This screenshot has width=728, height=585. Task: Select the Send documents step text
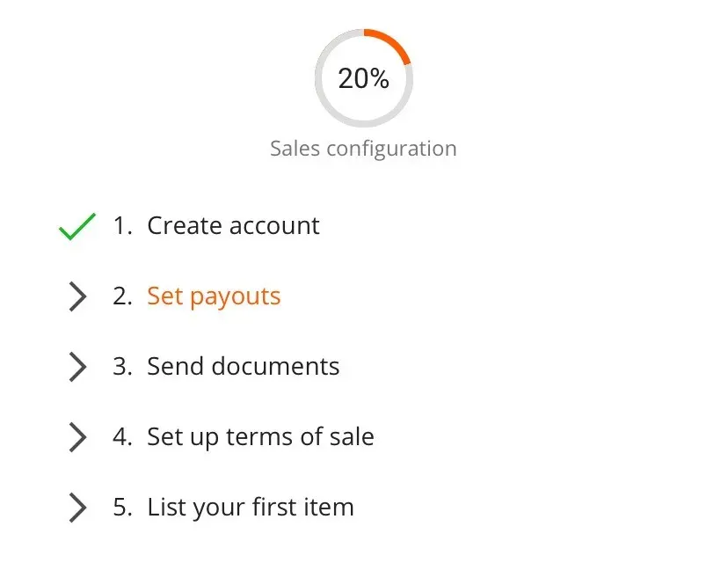click(x=243, y=367)
